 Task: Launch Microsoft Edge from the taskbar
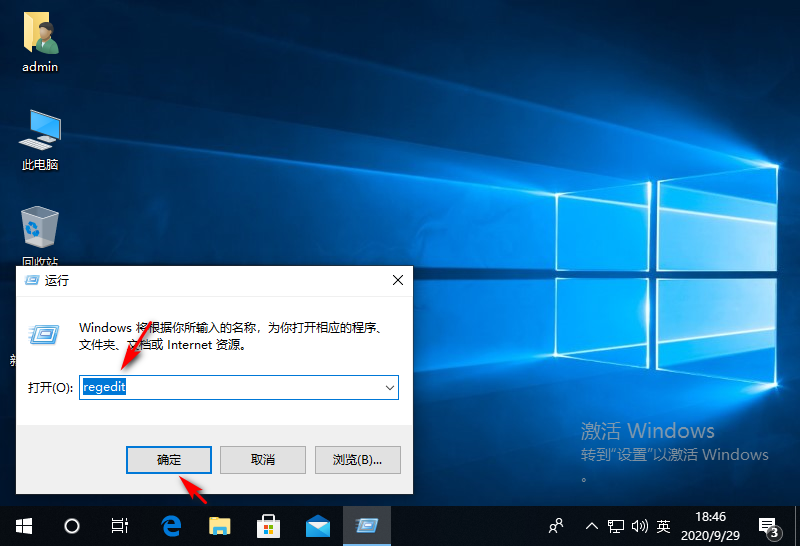pos(171,525)
